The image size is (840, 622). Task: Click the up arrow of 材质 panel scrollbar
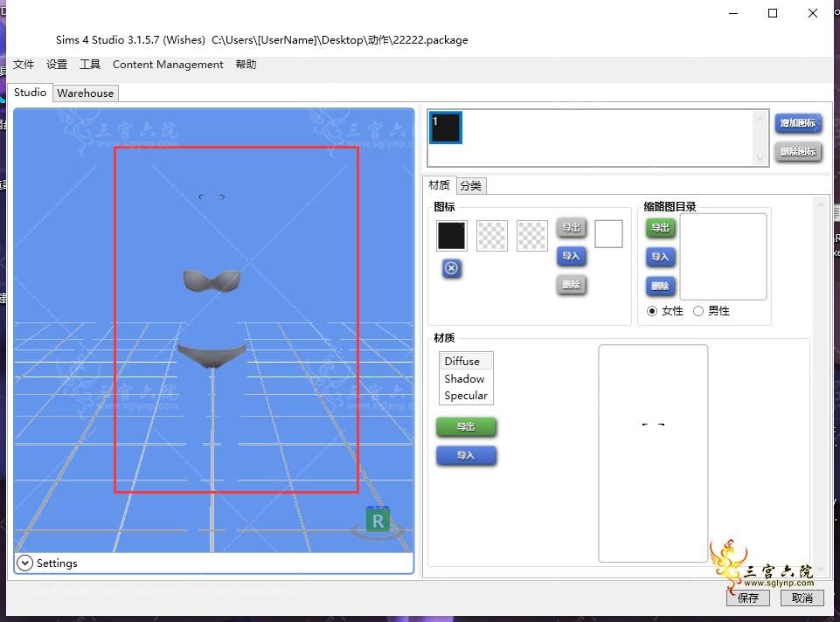820,205
